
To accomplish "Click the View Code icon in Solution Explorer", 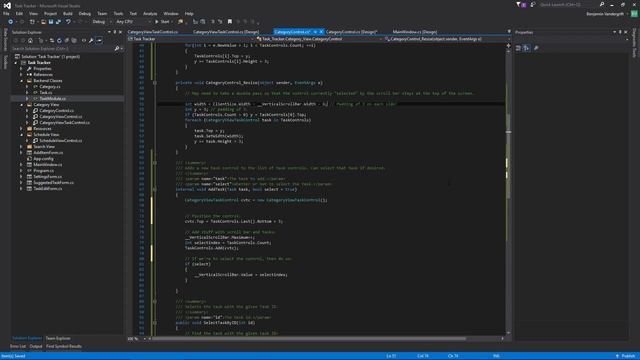I will (84, 40).
